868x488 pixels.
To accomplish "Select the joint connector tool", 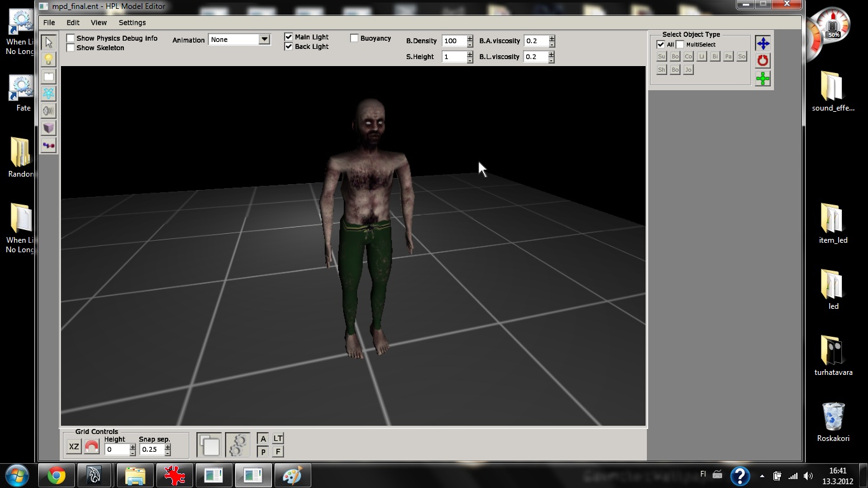I will (x=49, y=146).
